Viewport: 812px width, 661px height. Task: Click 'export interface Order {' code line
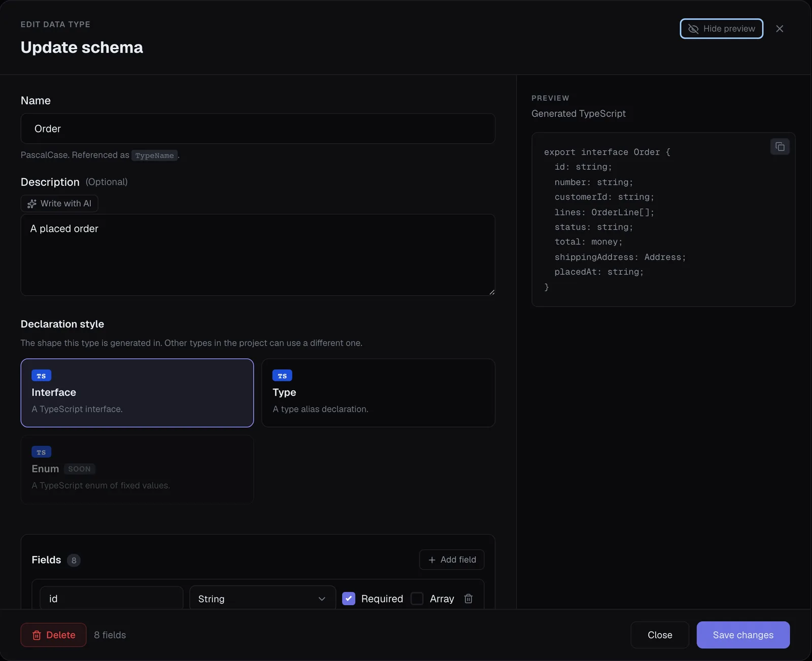(607, 152)
